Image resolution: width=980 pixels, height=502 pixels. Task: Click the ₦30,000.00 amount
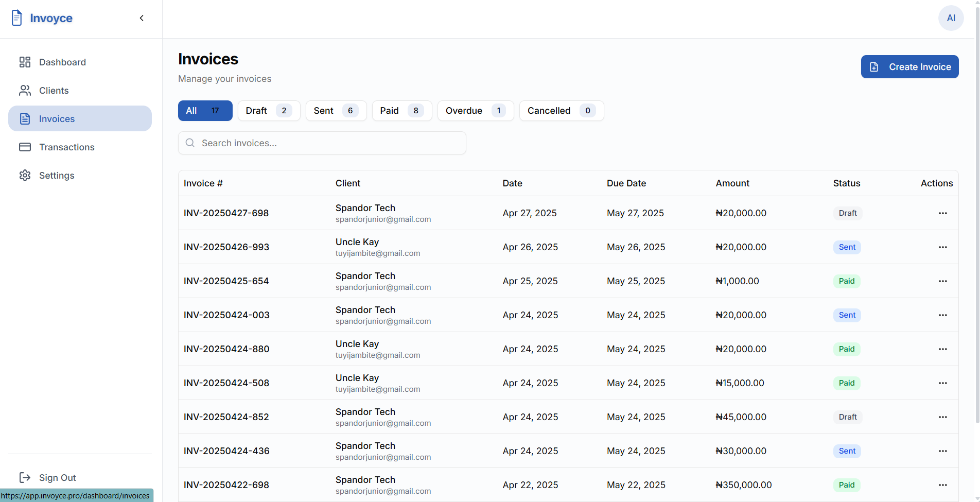coord(741,451)
